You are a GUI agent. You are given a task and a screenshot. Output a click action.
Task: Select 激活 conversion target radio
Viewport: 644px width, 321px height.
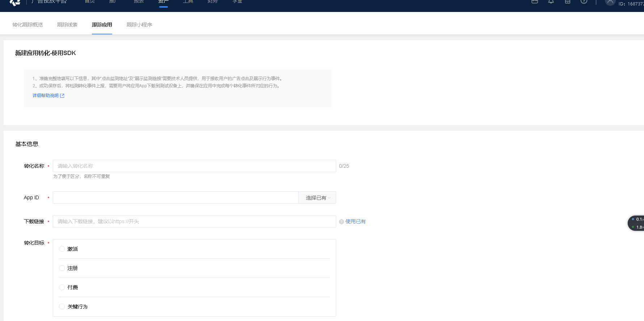pos(62,249)
